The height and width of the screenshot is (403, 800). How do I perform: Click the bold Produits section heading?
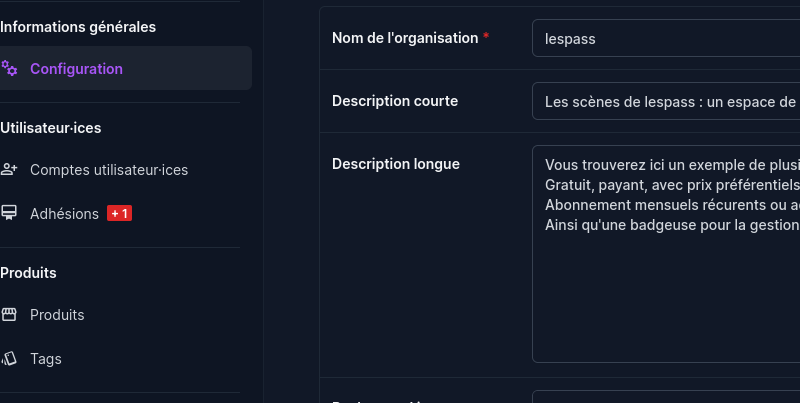click(x=28, y=272)
